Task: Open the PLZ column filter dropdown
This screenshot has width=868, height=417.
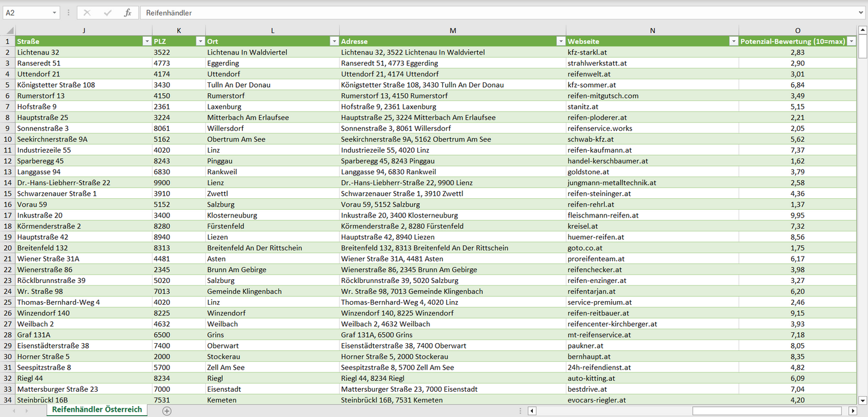Action: [200, 41]
